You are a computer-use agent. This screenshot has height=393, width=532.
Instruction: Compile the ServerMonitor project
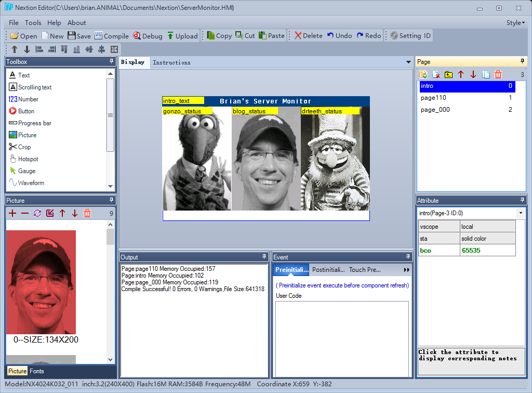click(x=112, y=36)
